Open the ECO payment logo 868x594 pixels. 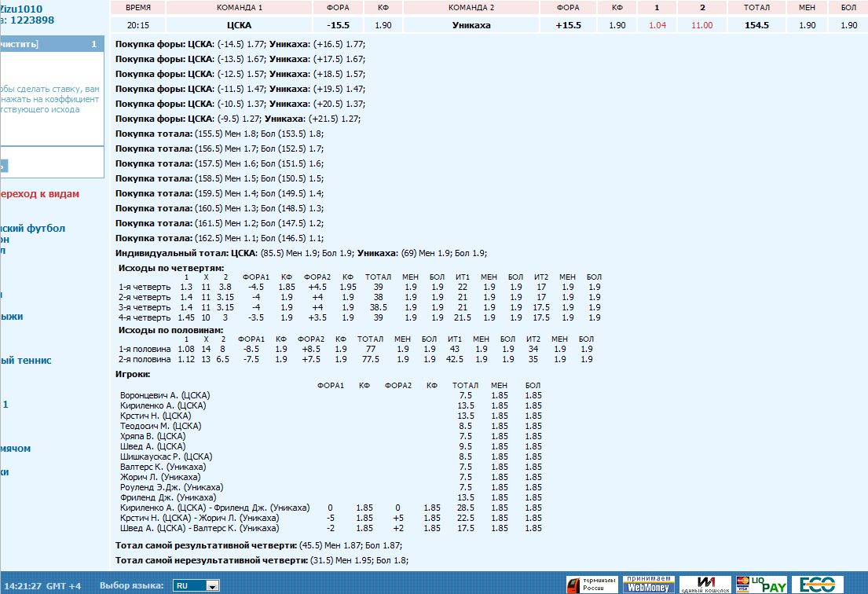pos(818,584)
